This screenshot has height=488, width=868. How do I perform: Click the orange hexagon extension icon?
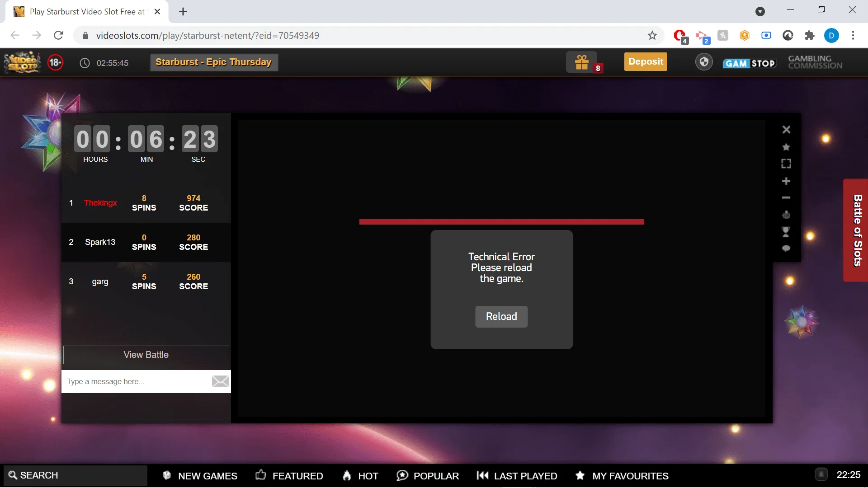745,35
